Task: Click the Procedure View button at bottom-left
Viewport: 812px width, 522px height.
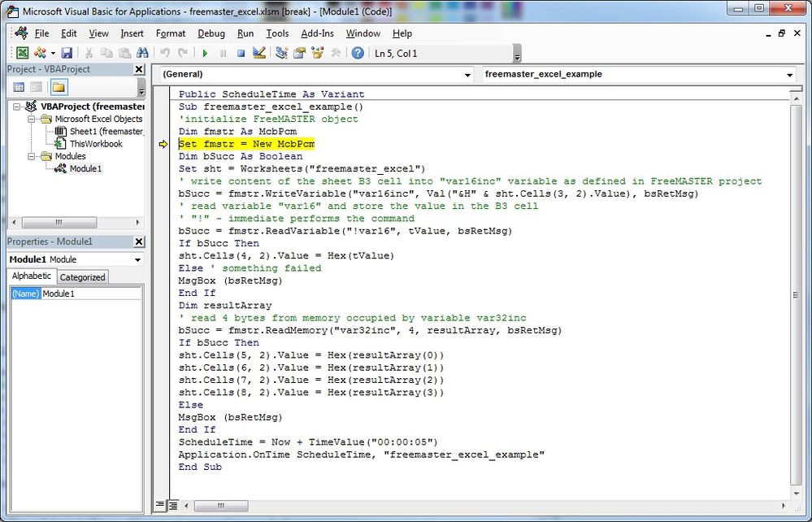Action: 160,505
